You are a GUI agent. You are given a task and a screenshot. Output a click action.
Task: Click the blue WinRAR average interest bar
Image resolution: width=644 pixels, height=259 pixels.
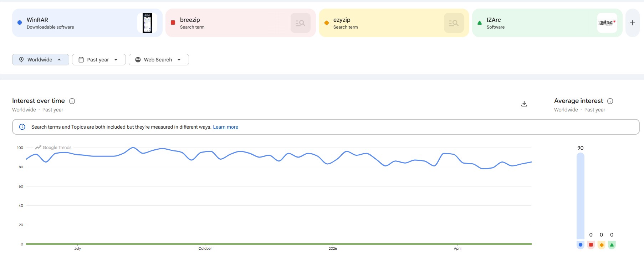581,196
